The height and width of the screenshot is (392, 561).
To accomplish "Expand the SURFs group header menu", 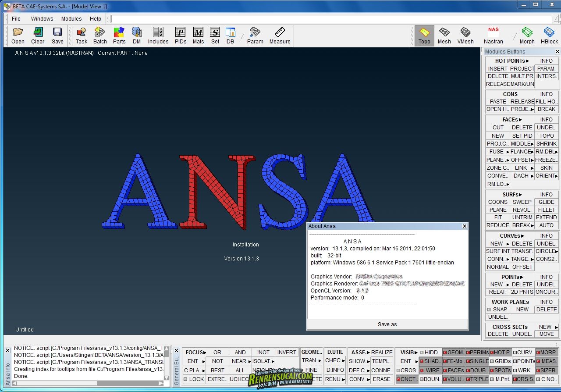I will pos(521,195).
